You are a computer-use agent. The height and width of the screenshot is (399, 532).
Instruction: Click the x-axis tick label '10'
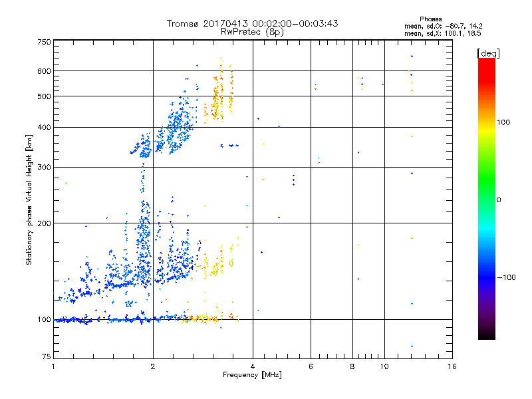tap(384, 366)
